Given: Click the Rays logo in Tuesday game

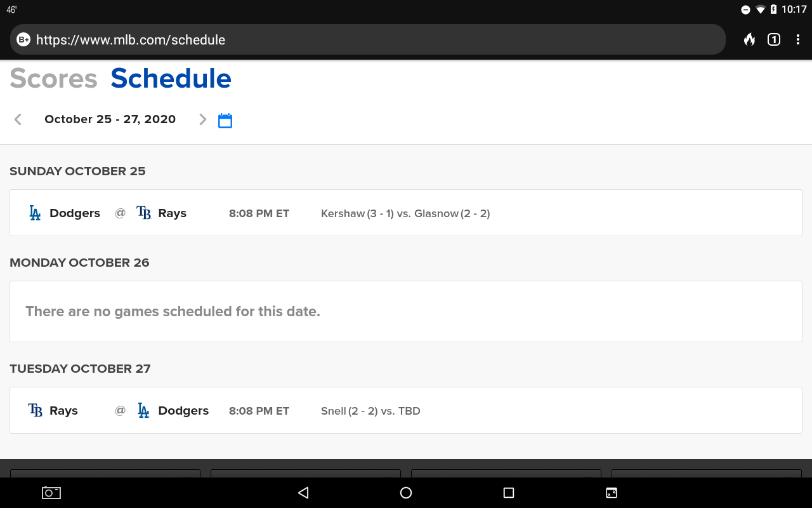Looking at the screenshot, I should click(36, 411).
